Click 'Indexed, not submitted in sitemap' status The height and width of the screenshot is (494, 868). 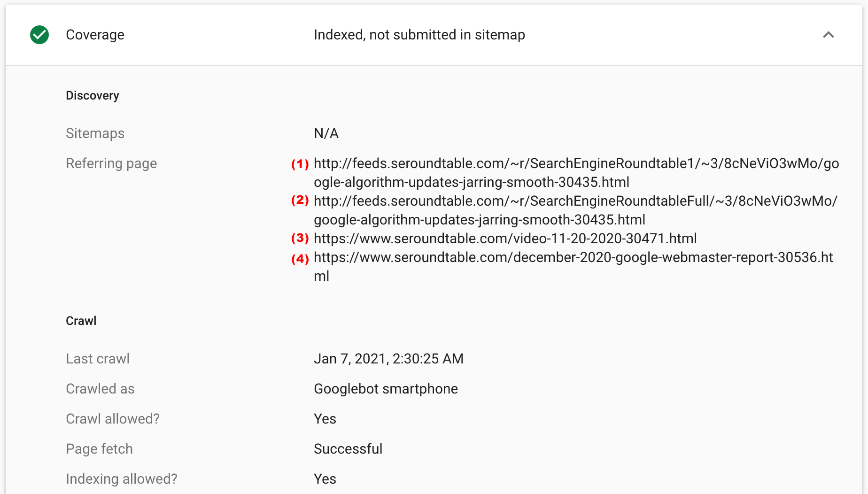(419, 35)
